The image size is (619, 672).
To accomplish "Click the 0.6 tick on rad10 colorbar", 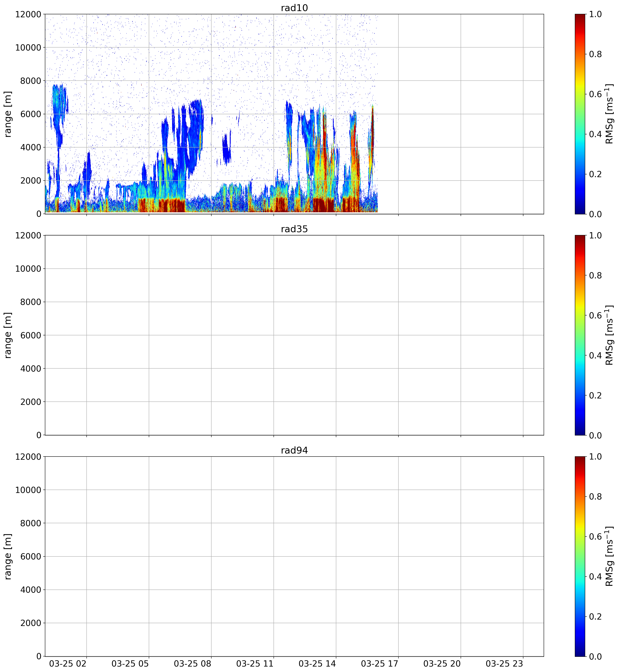I will [x=595, y=94].
